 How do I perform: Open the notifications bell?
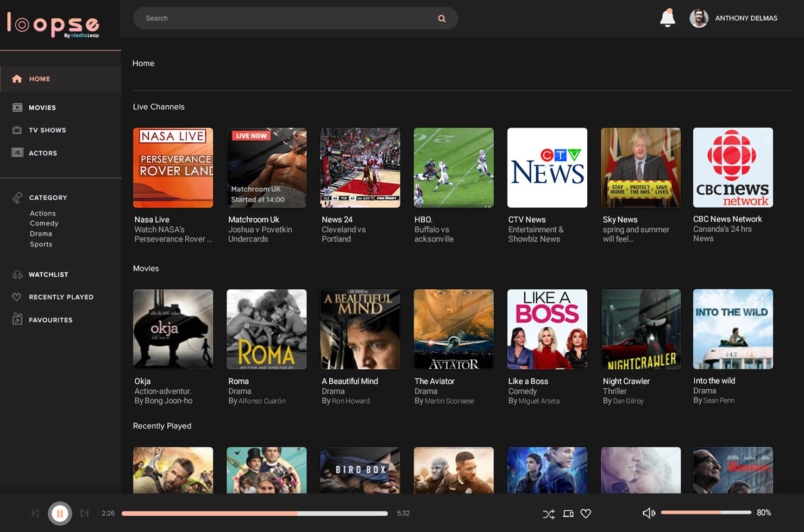(x=667, y=18)
